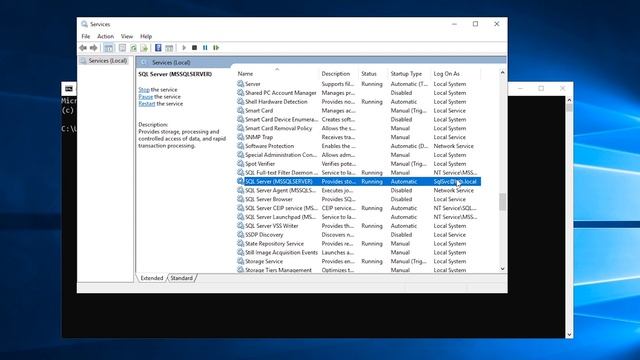The image size is (640, 360).
Task: Open the View menu
Action: [127, 36]
